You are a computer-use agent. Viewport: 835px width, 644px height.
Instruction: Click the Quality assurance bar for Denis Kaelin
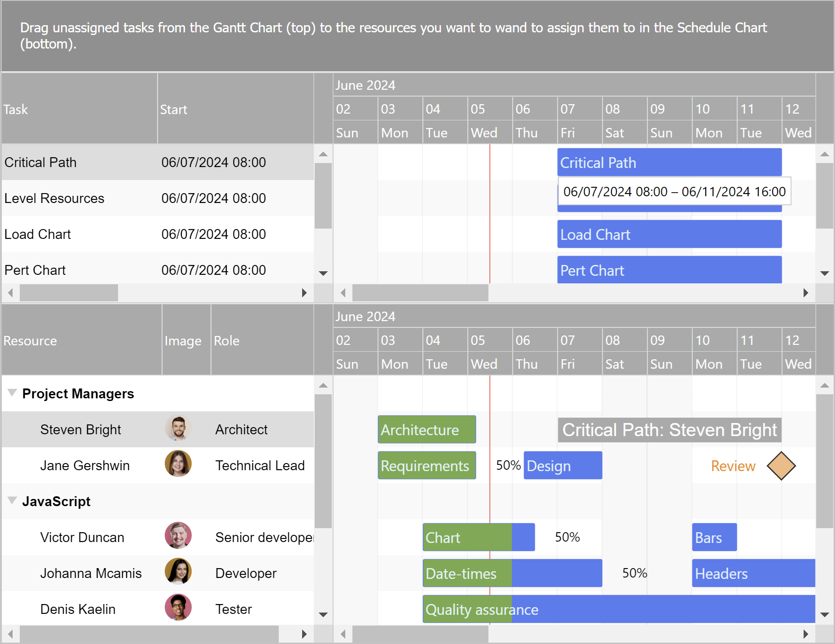480,609
